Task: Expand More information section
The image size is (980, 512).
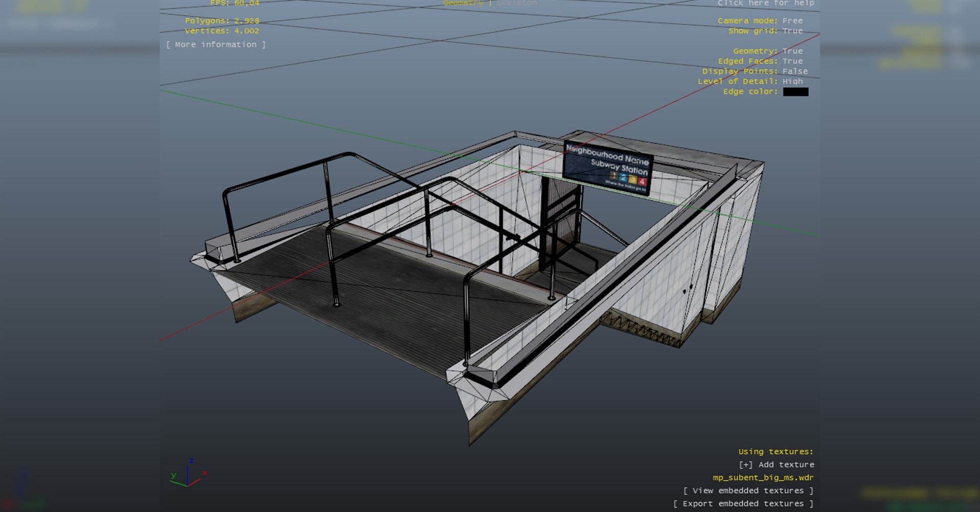Action: click(x=215, y=45)
